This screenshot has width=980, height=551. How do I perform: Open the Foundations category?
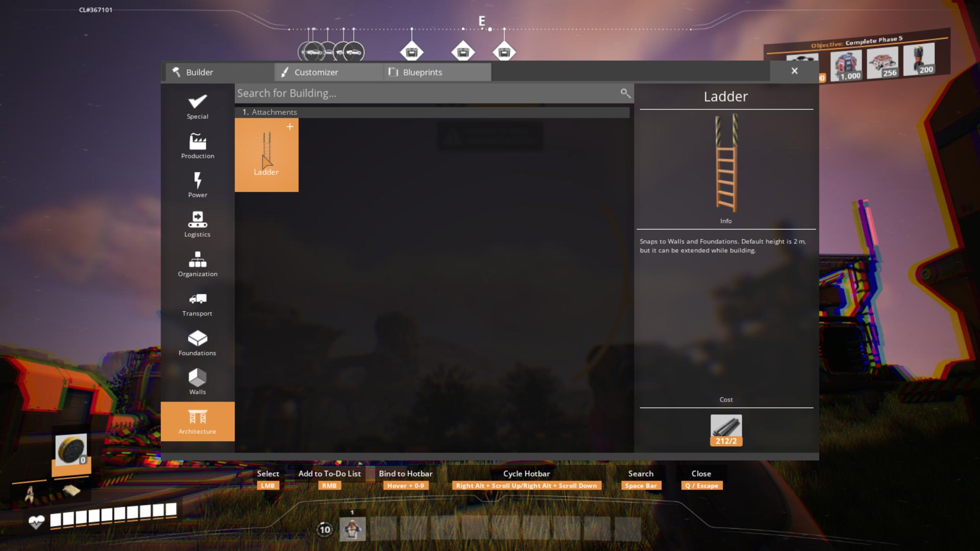click(197, 341)
